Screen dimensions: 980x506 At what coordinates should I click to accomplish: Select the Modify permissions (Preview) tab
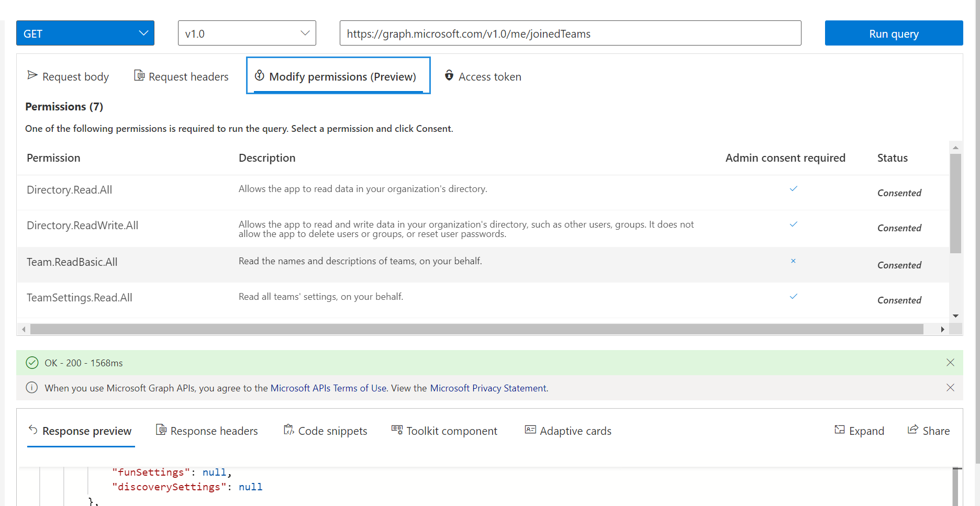tap(338, 76)
